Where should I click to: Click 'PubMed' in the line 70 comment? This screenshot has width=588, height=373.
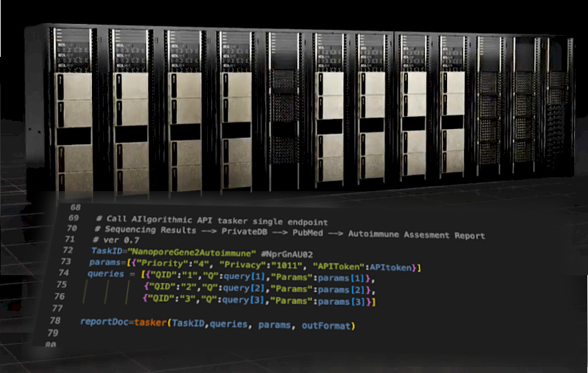click(x=307, y=233)
